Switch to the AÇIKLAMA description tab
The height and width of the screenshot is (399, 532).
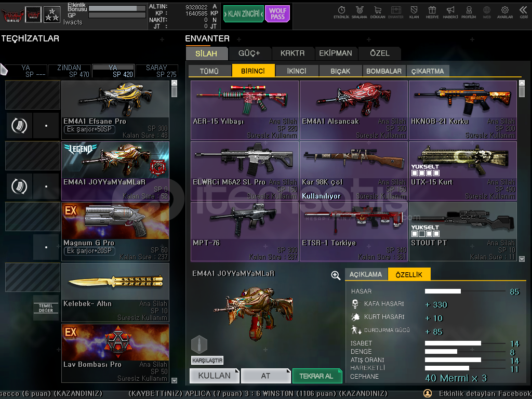[x=366, y=274]
